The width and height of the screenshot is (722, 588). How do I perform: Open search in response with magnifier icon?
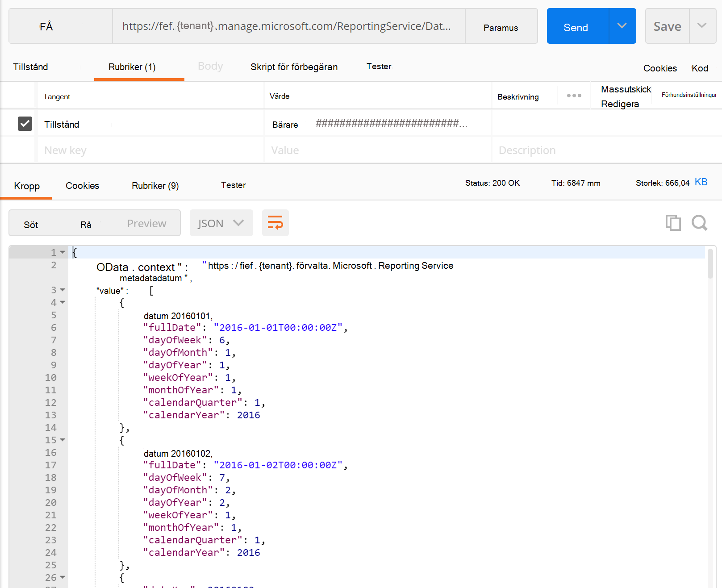[699, 222]
